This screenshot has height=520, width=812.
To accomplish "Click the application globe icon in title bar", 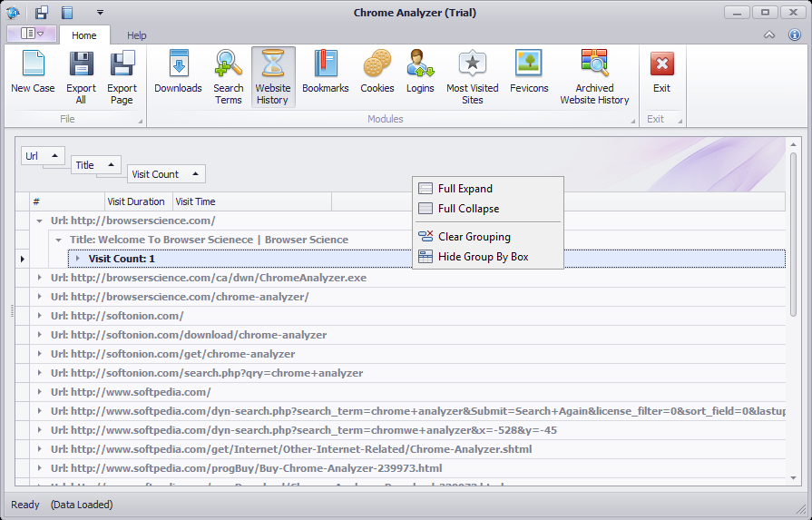I will [x=13, y=12].
